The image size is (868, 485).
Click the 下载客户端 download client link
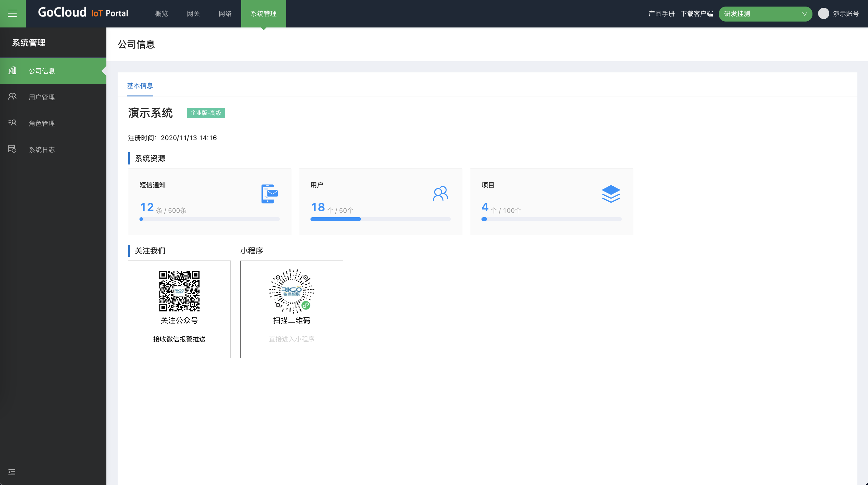696,13
